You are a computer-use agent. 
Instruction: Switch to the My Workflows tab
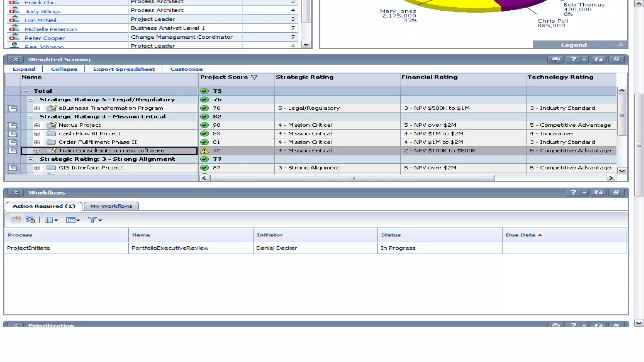[111, 206]
